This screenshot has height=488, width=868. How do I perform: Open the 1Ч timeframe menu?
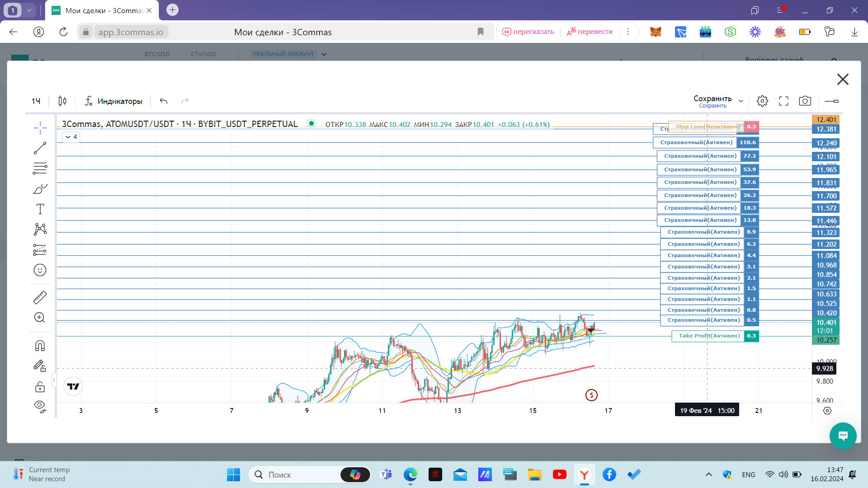36,101
